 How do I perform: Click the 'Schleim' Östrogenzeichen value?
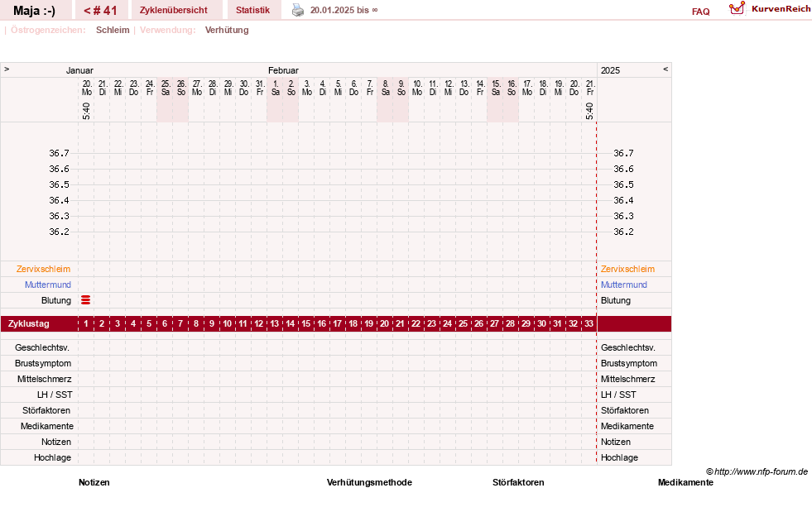pos(113,30)
